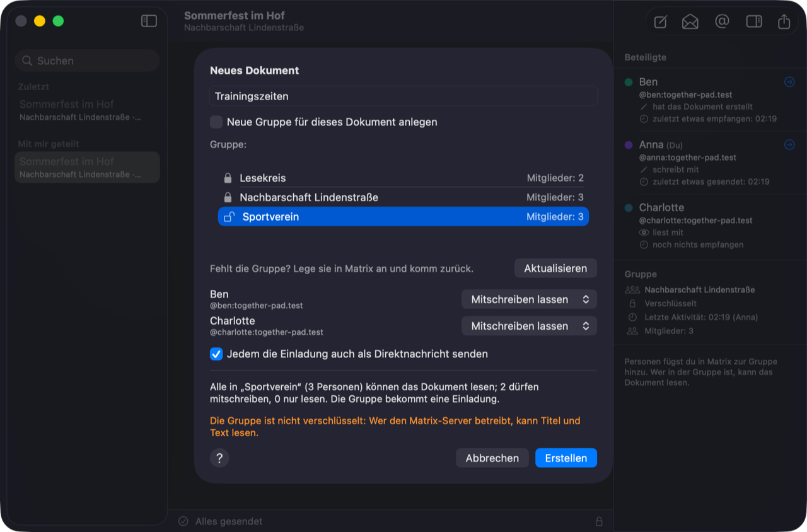The width and height of the screenshot is (807, 532).
Task: Click the share icon in toolbar
Action: coord(784,21)
